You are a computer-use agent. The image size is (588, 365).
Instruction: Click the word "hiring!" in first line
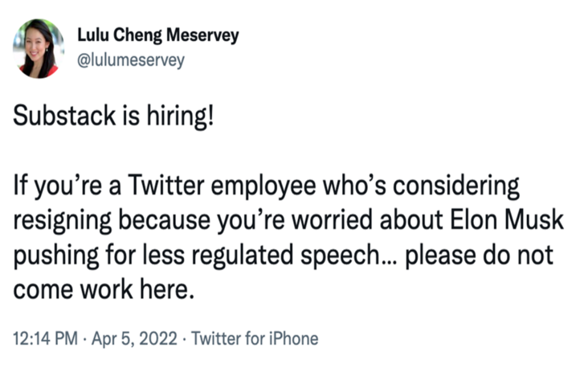[180, 116]
